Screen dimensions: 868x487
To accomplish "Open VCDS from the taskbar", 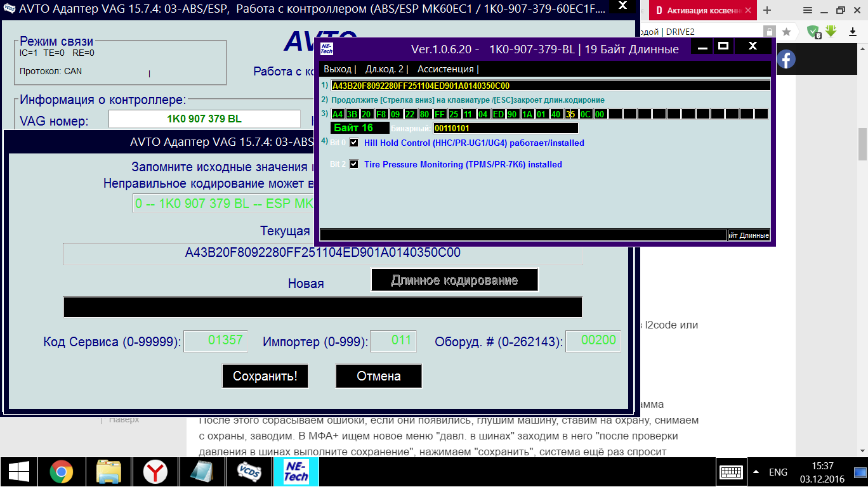I will coord(248,471).
